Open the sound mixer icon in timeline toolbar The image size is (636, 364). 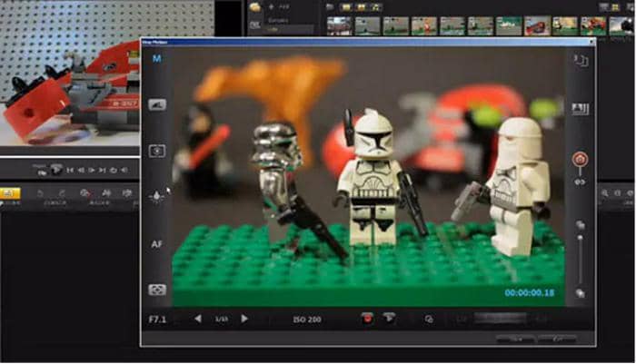pos(106,193)
